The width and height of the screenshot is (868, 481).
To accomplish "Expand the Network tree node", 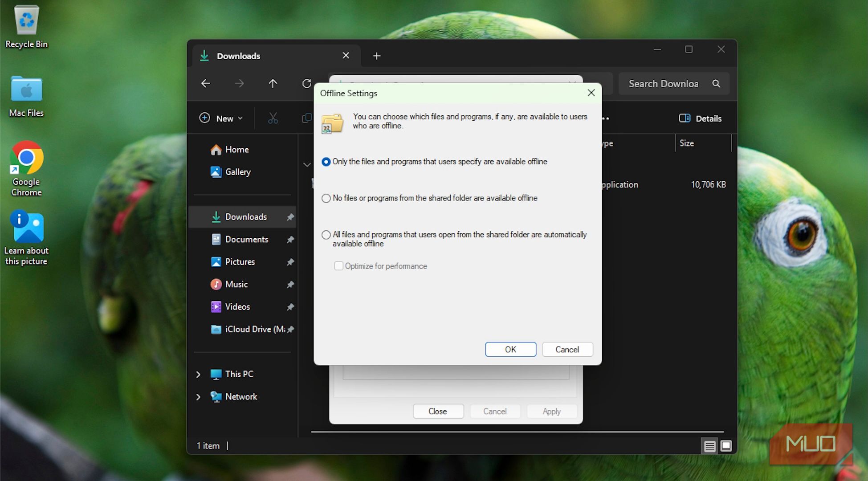I will 199,397.
